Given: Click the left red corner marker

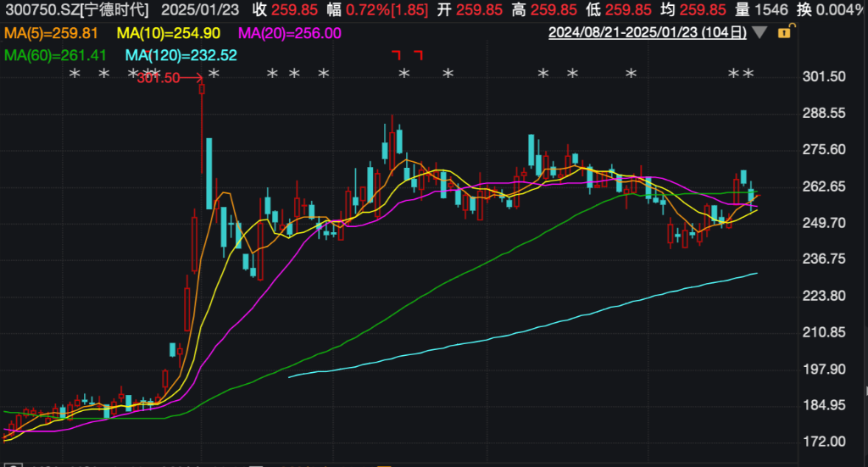Looking at the screenshot, I should tap(395, 54).
